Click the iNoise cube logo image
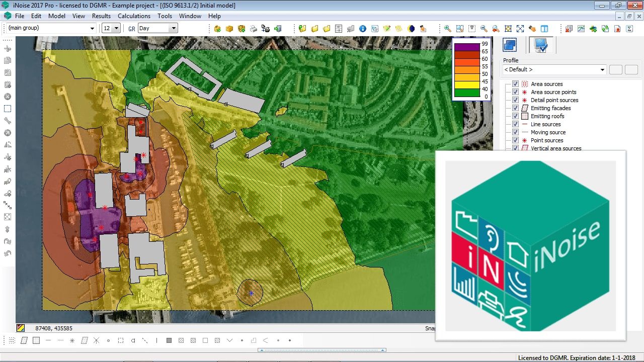Screen dimensions: 644x362 [x=531, y=246]
